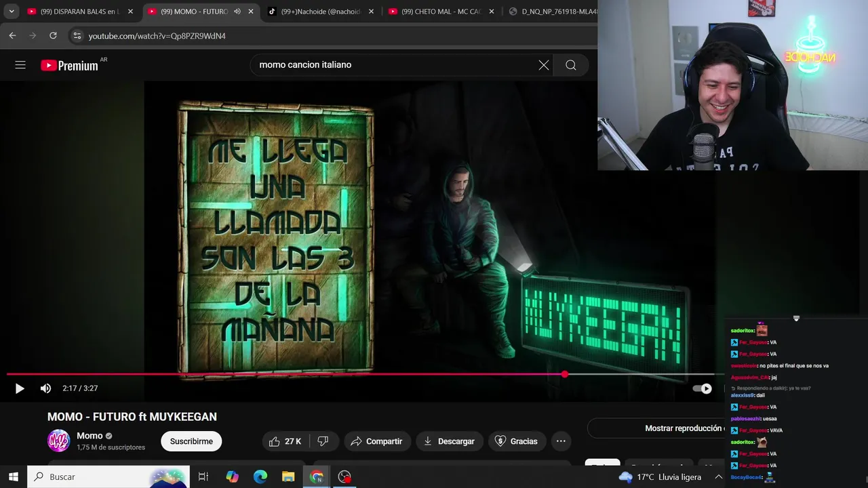Play the paused video
This screenshot has width=868, height=488.
pyautogui.click(x=20, y=388)
